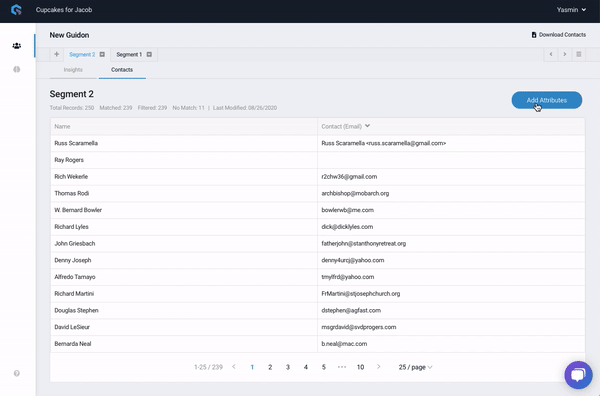Jump ahead using the pagination ellipsis
600x396 pixels.
tap(342, 367)
